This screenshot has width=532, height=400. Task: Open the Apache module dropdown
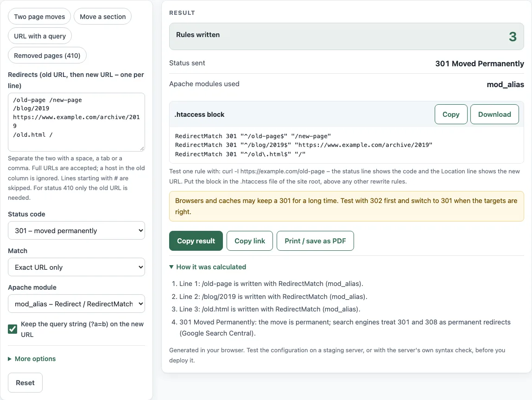coord(76,304)
